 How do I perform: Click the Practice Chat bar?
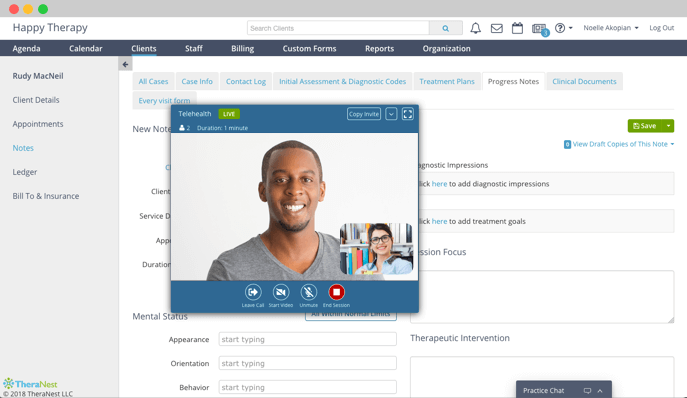click(x=563, y=390)
